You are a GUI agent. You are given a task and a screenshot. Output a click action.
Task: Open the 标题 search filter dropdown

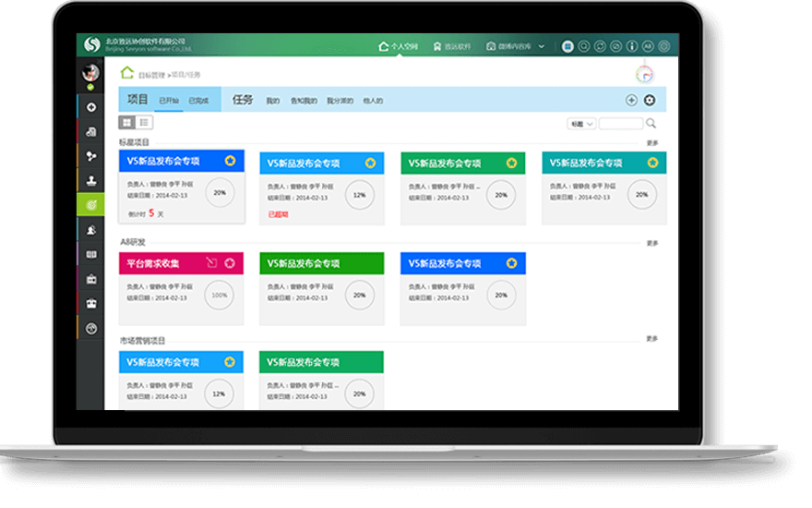[x=581, y=124]
